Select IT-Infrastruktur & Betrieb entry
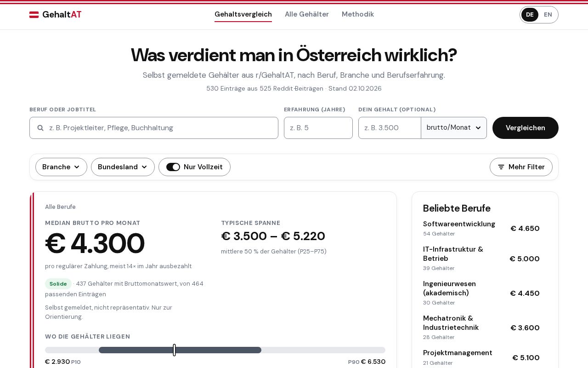This screenshot has width=588, height=368. click(481, 259)
